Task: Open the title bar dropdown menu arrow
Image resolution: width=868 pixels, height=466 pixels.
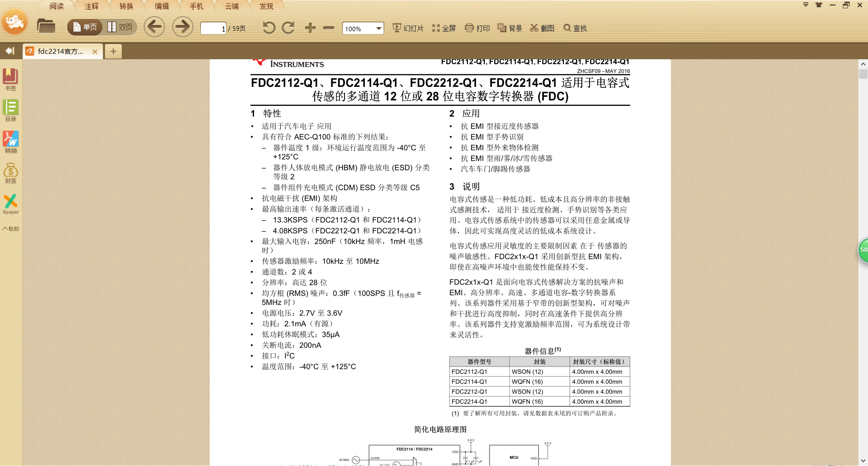Action: [x=806, y=5]
